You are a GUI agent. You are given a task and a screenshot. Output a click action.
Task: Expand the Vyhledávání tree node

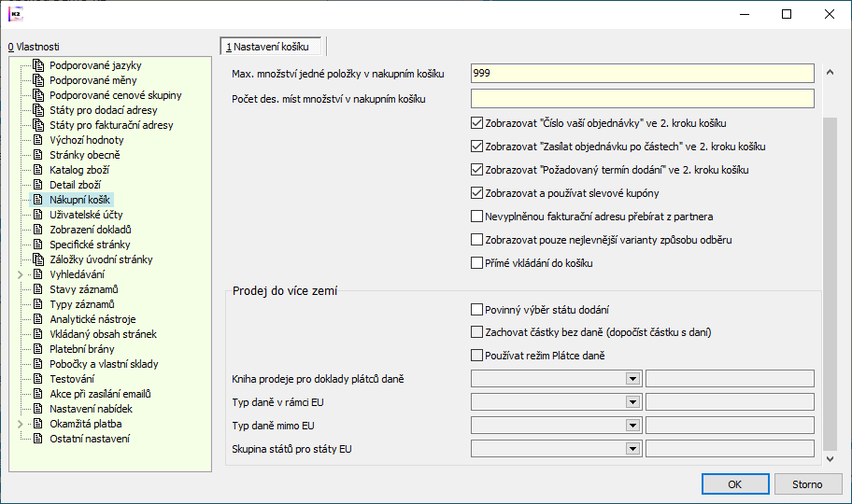21,274
